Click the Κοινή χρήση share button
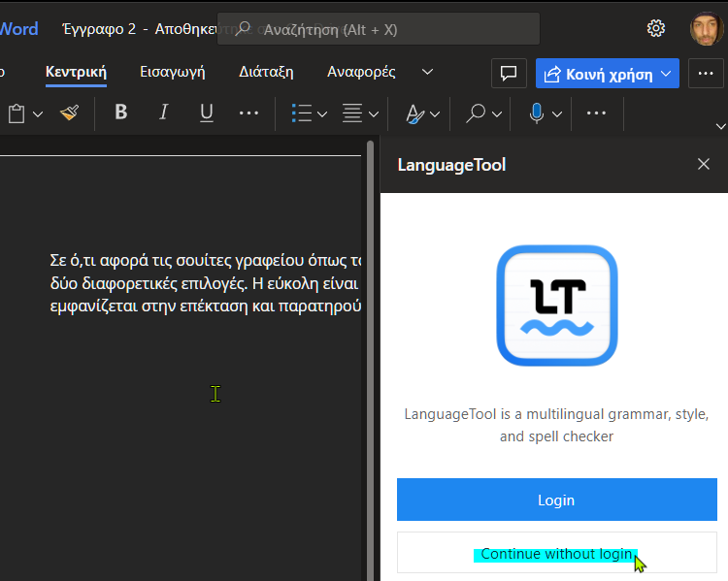Screen dimensions: 728x581 click(608, 74)
